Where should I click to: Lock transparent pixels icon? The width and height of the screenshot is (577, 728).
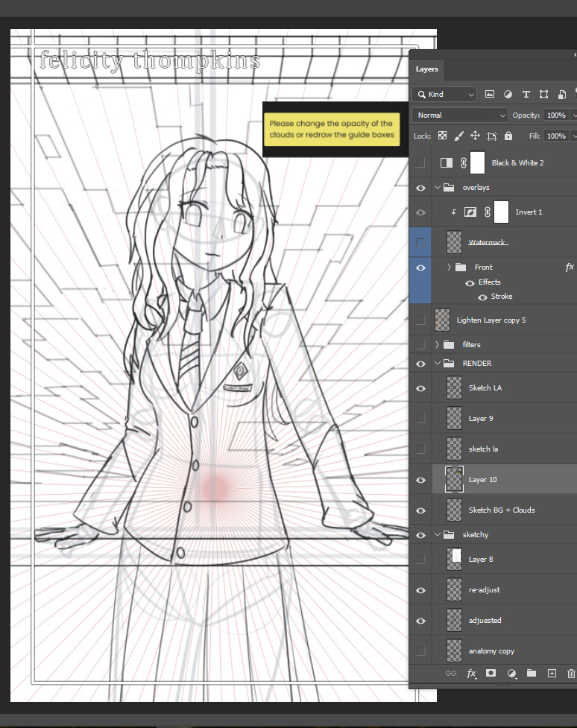click(442, 136)
